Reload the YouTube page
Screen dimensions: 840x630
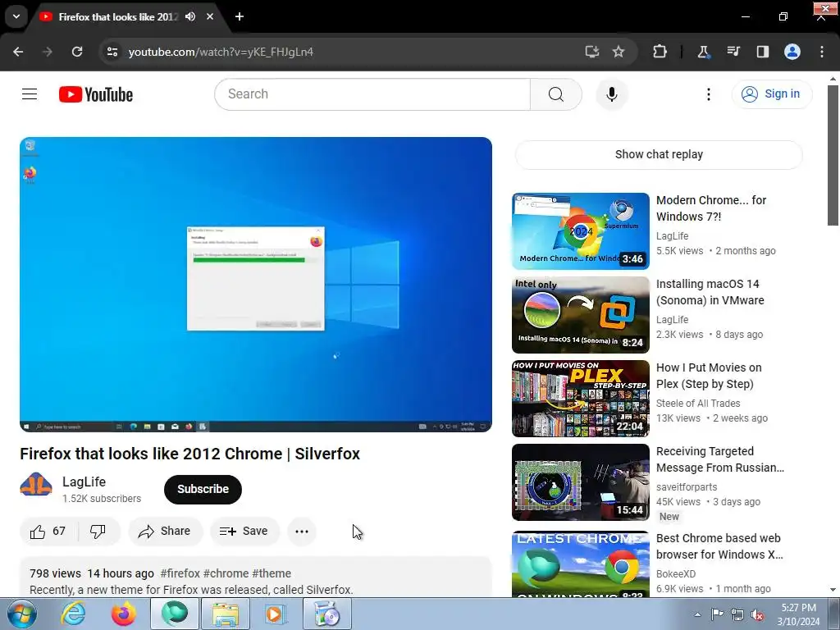click(x=77, y=52)
